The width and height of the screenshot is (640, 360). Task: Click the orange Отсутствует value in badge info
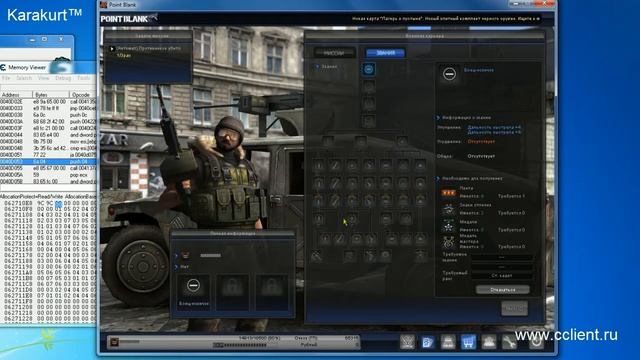point(481,142)
